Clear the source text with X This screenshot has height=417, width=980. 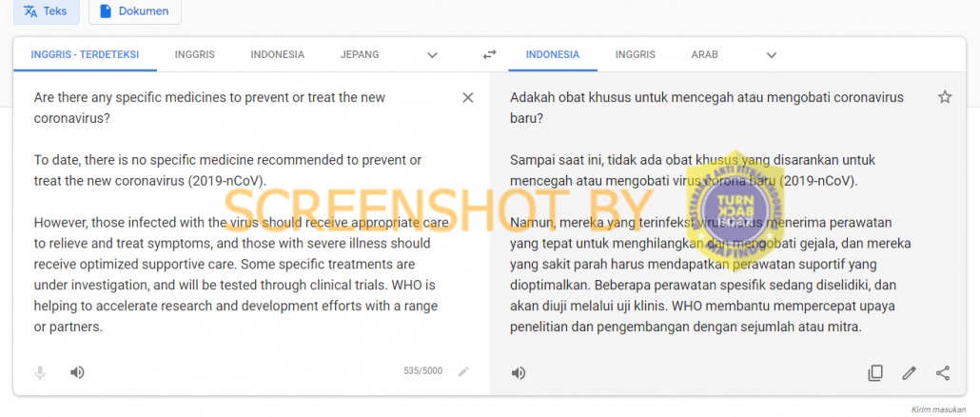tap(467, 97)
